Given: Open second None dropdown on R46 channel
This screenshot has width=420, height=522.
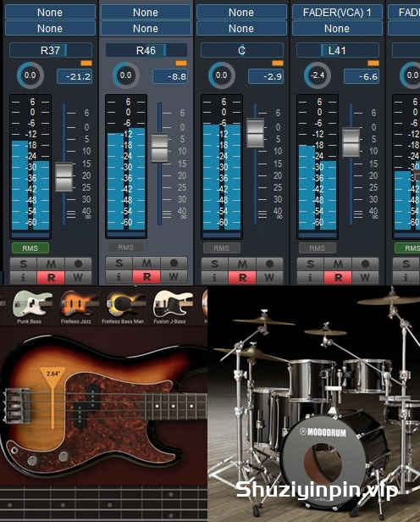Looking at the screenshot, I should [146, 28].
